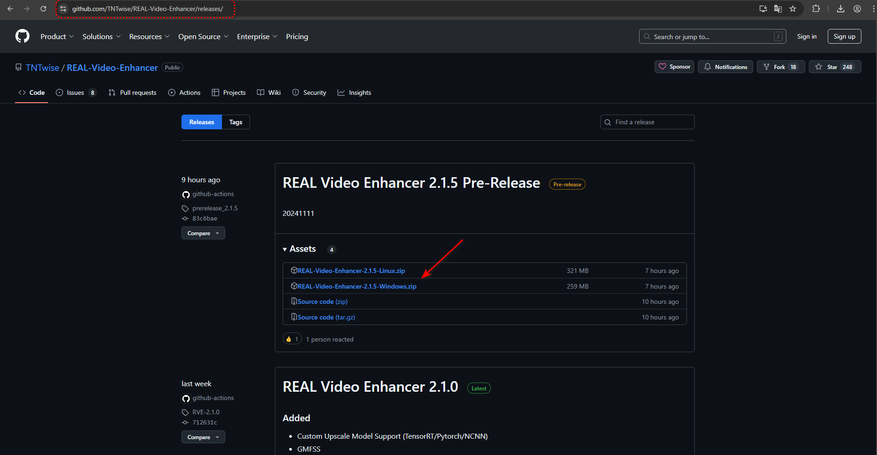Click the Sign up button
The width and height of the screenshot is (877, 455).
pos(844,36)
